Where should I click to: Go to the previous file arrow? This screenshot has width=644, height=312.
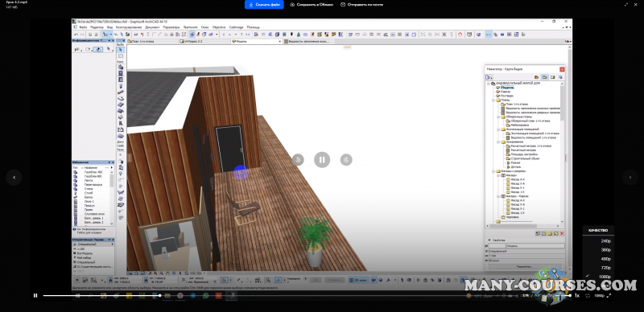(14, 178)
